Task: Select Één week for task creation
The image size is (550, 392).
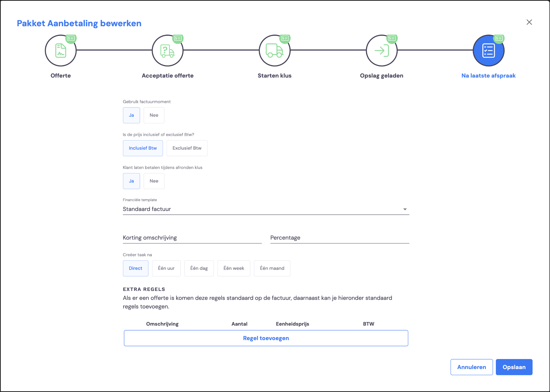Action: click(x=234, y=268)
